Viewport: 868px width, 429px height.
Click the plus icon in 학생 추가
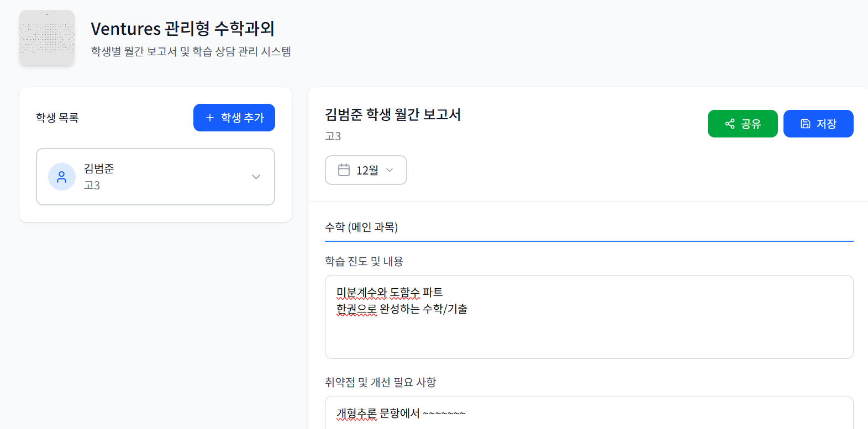(x=210, y=118)
